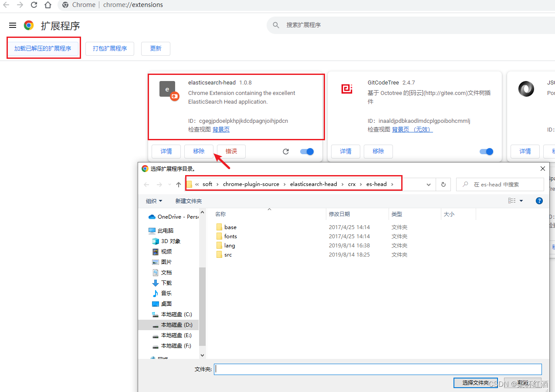Open the view options dropdown arrow
The width and height of the screenshot is (555, 392).
[x=521, y=201]
